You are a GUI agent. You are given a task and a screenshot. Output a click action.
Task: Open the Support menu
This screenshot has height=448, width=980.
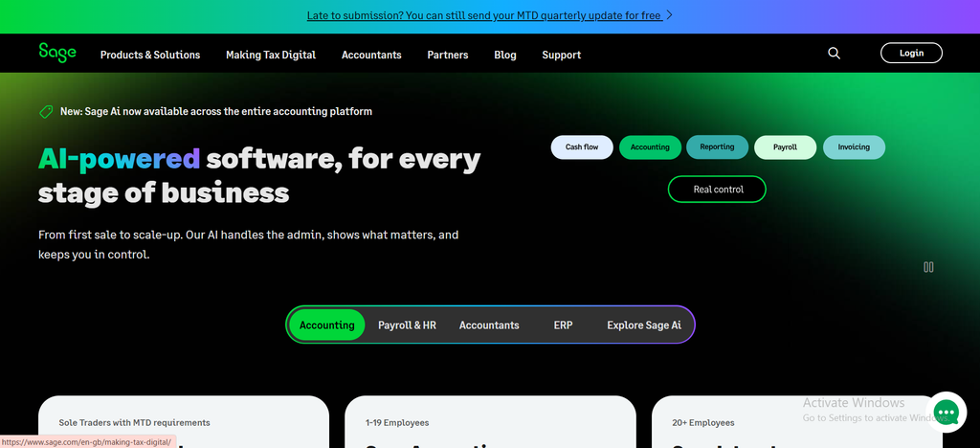561,55
